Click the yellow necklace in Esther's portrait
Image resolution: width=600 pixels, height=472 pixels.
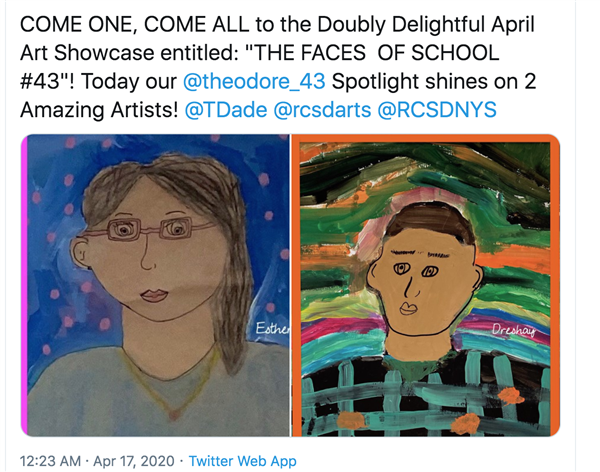[172, 383]
